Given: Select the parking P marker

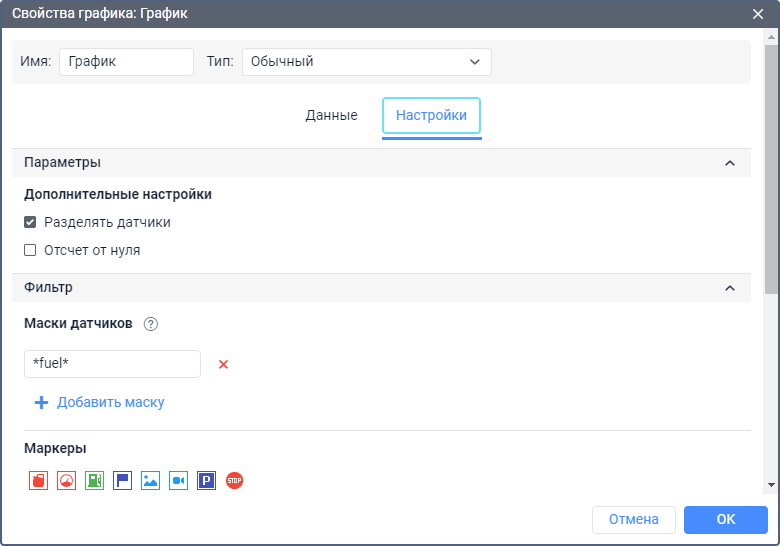Looking at the screenshot, I should (206, 481).
